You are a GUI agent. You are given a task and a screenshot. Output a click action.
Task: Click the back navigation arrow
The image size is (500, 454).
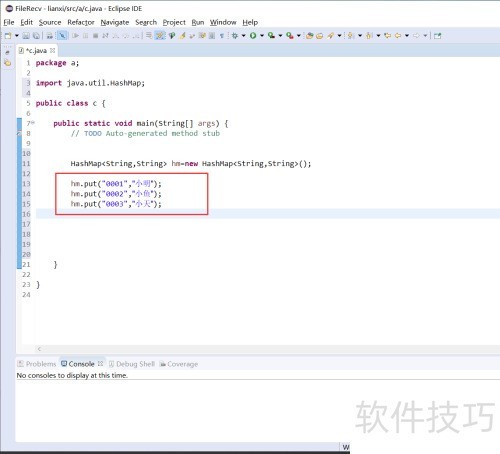[x=398, y=36]
